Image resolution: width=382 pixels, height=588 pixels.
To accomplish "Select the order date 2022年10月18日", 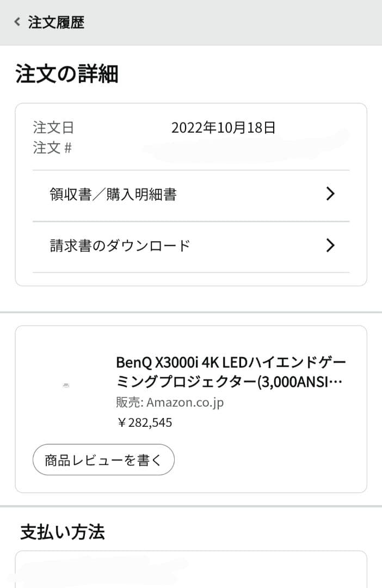I will pyautogui.click(x=224, y=127).
